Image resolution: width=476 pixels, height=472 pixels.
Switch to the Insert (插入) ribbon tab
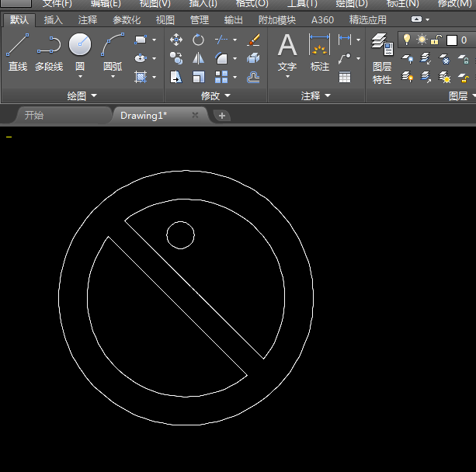[54, 20]
